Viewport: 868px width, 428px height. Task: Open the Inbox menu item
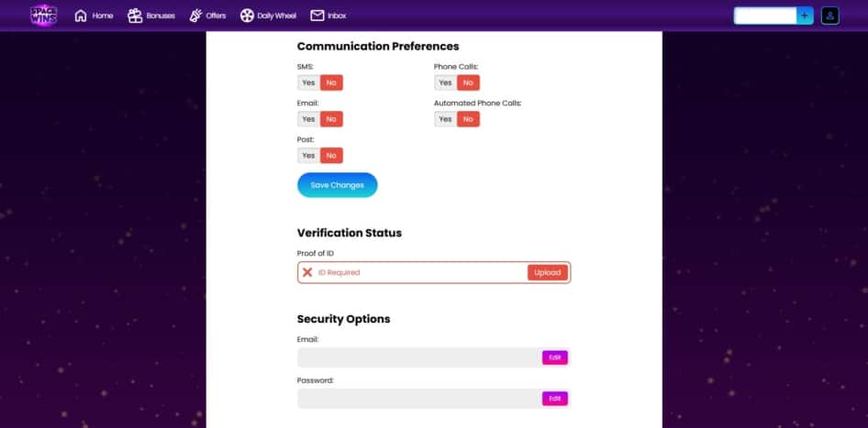[328, 16]
